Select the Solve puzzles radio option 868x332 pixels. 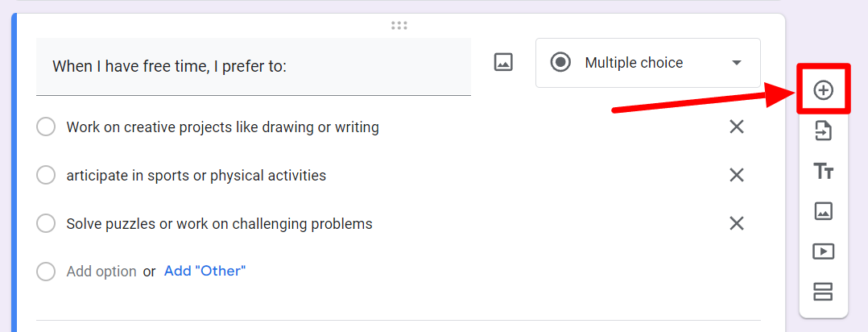point(45,224)
